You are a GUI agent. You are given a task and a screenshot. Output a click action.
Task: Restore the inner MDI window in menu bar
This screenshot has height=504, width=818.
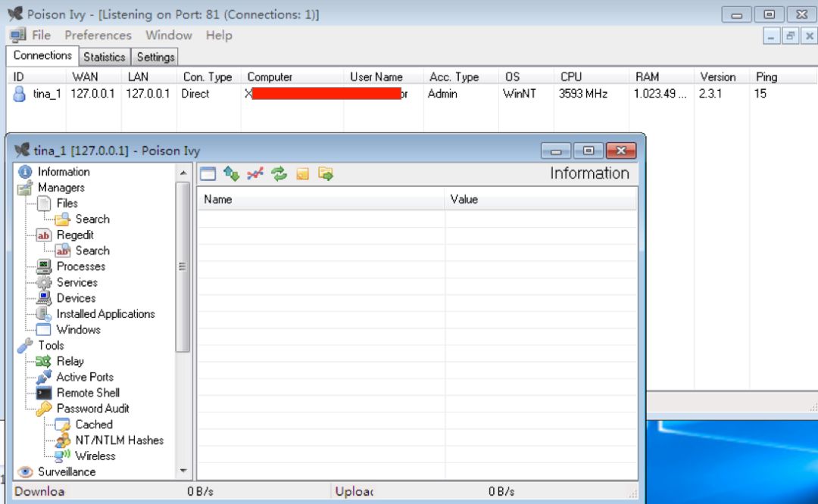coord(790,36)
